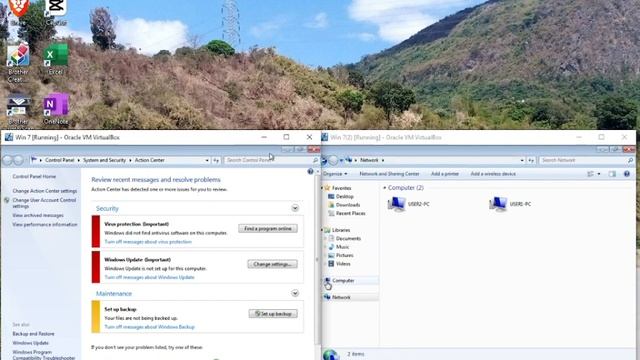Screen dimensions: 640x360
Task: Open View performance information link
Action: [x=44, y=224]
